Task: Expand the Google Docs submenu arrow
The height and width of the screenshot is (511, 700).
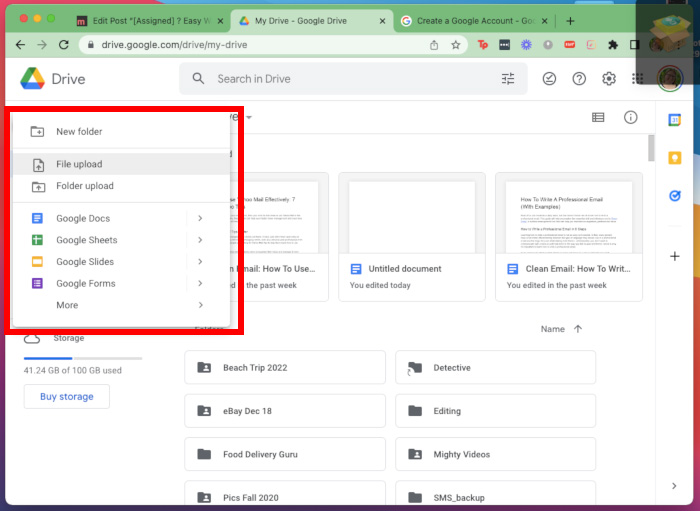Action: (200, 218)
